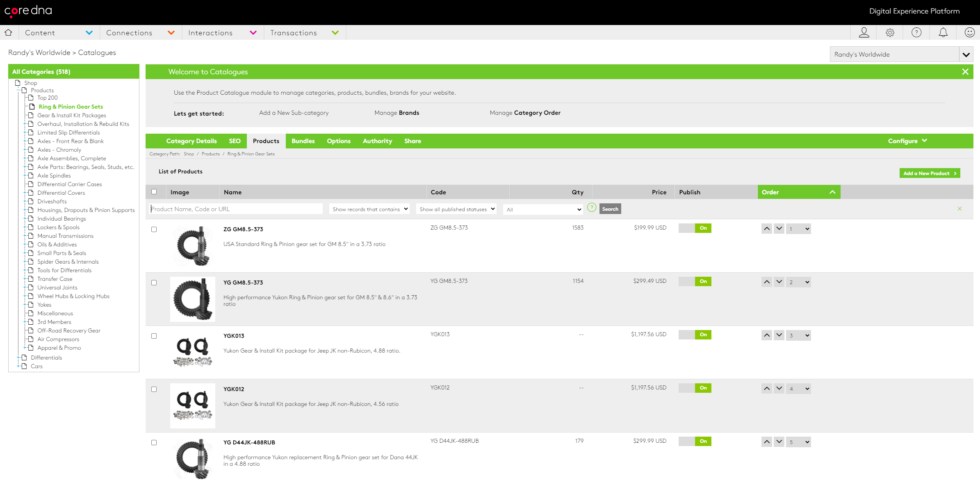Image resolution: width=980 pixels, height=485 pixels.
Task: Click the home icon in the navigation bar
Action: click(8, 32)
